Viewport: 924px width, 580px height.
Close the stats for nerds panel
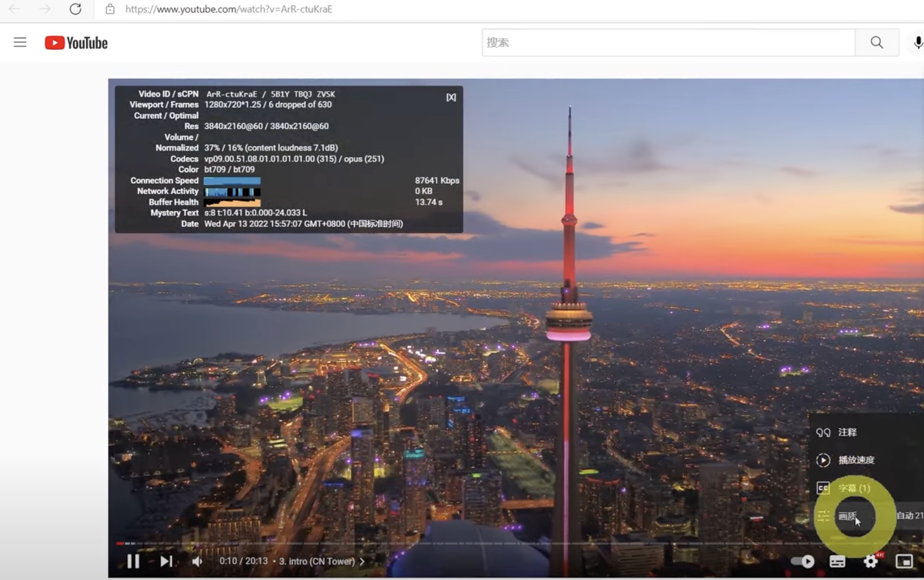(451, 97)
